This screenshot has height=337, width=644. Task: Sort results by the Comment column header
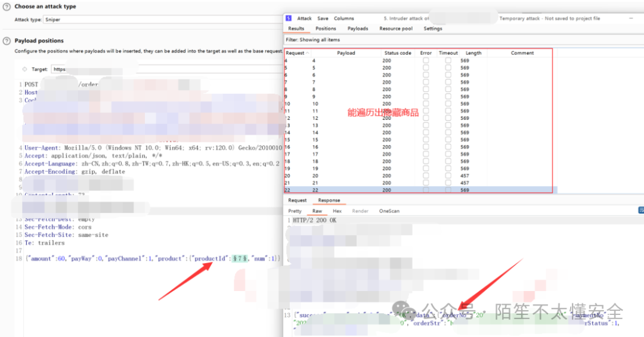[x=522, y=53]
